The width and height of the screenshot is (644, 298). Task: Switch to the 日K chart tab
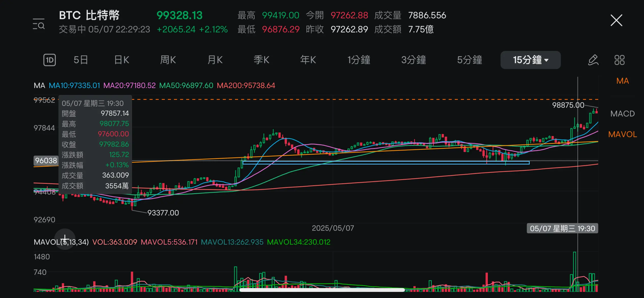coord(122,60)
